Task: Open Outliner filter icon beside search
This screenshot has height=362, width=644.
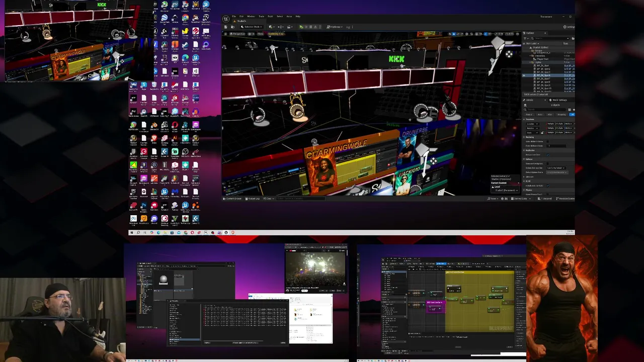Action: tap(525, 38)
